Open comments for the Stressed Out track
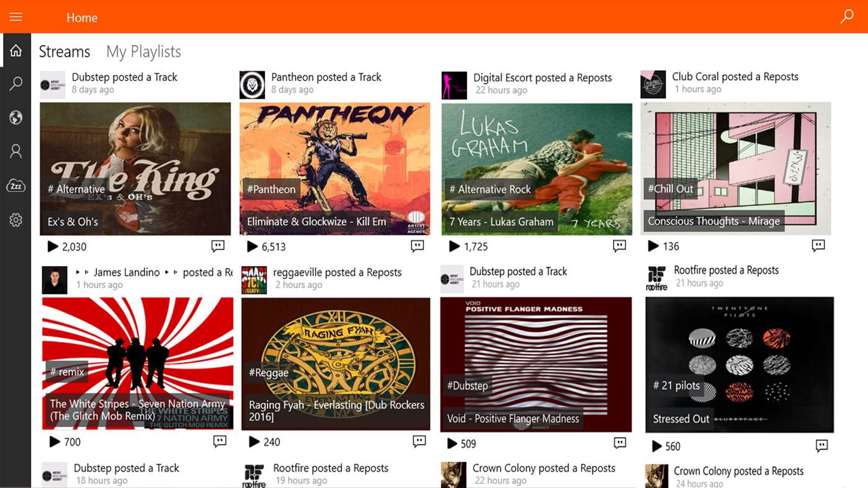The image size is (868, 488). (821, 446)
